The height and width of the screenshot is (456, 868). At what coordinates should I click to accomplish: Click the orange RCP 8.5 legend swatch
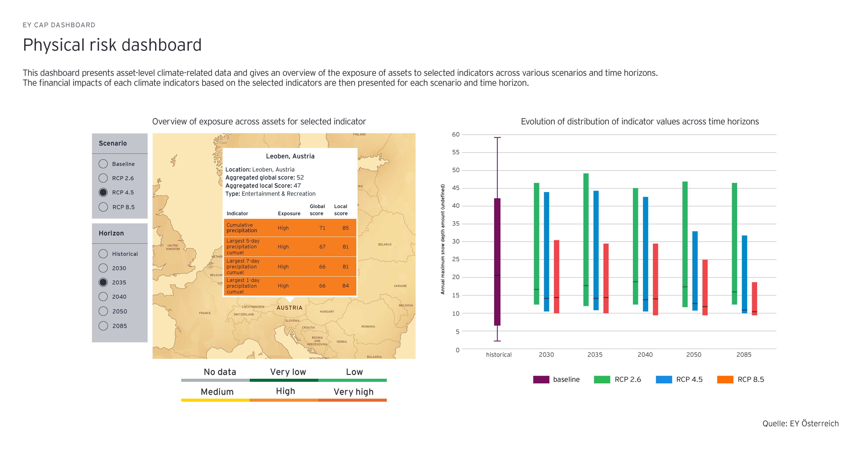(725, 380)
